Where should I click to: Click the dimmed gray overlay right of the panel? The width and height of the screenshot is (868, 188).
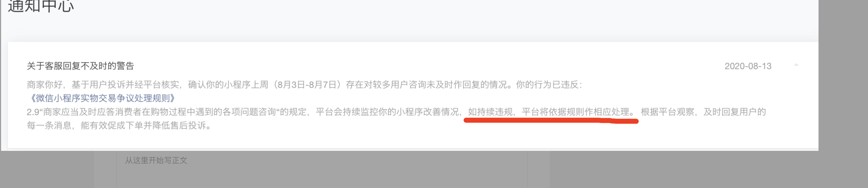coord(843,75)
